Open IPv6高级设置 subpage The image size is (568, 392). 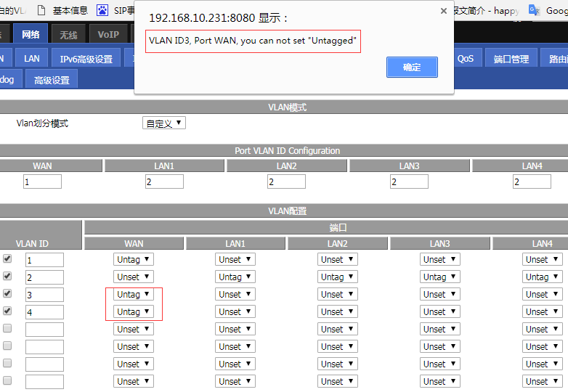pyautogui.click(x=86, y=59)
